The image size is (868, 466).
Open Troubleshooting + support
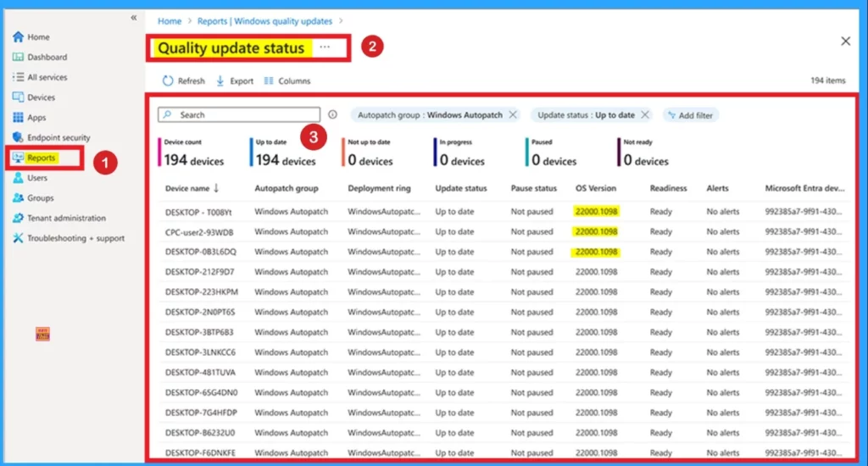coord(75,238)
